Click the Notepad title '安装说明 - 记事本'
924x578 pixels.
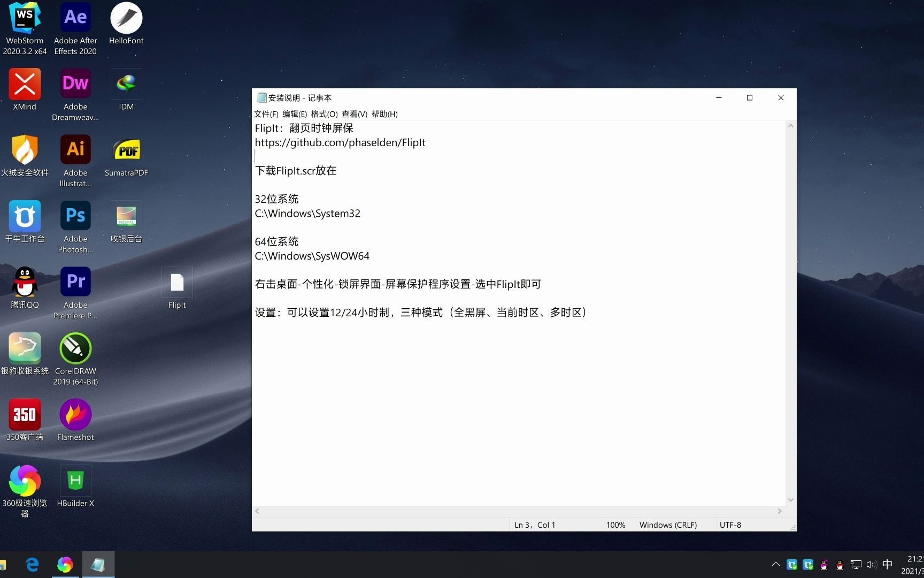coord(300,98)
